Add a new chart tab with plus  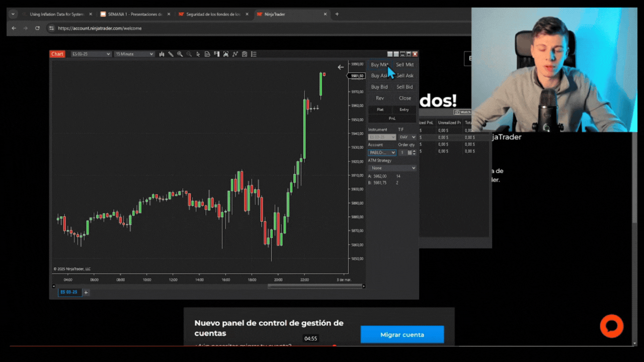86,292
